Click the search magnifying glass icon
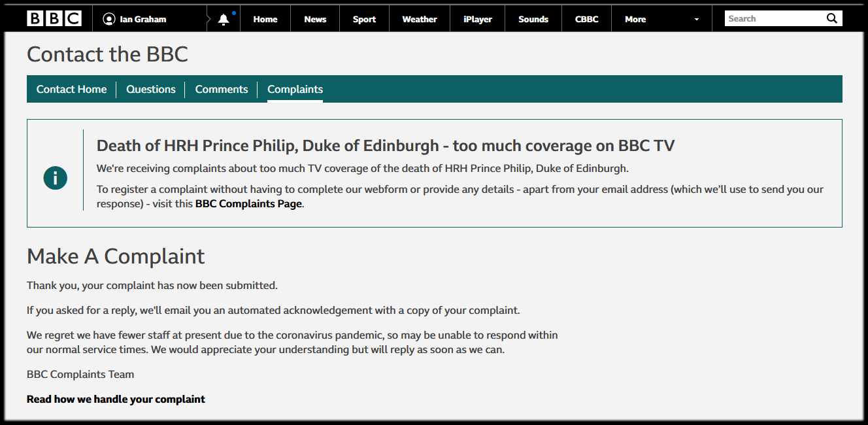This screenshot has height=425, width=868. [832, 18]
